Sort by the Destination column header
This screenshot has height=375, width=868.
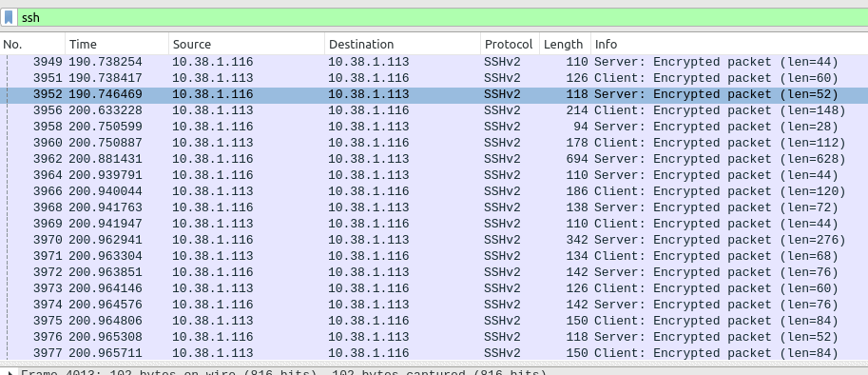point(402,45)
